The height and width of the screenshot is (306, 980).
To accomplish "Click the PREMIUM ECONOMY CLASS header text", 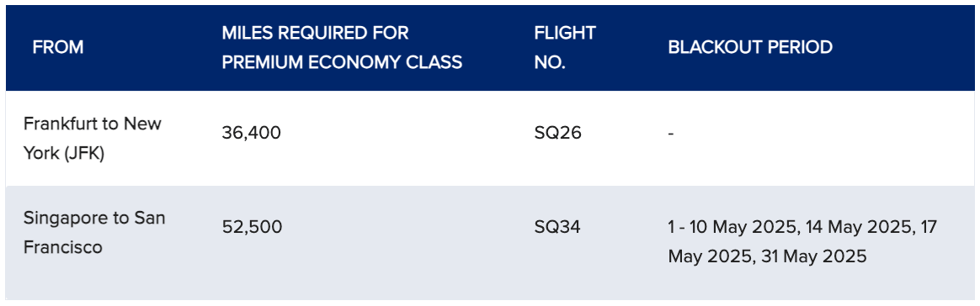I will (x=342, y=62).
